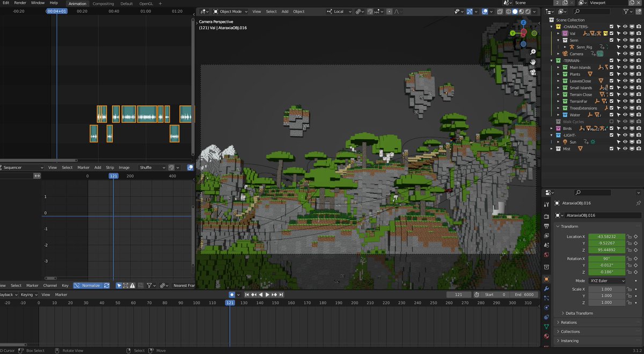Screen dimensions: 644x354
Task: Expand the Birds collection in outliner
Action: click(x=553, y=128)
